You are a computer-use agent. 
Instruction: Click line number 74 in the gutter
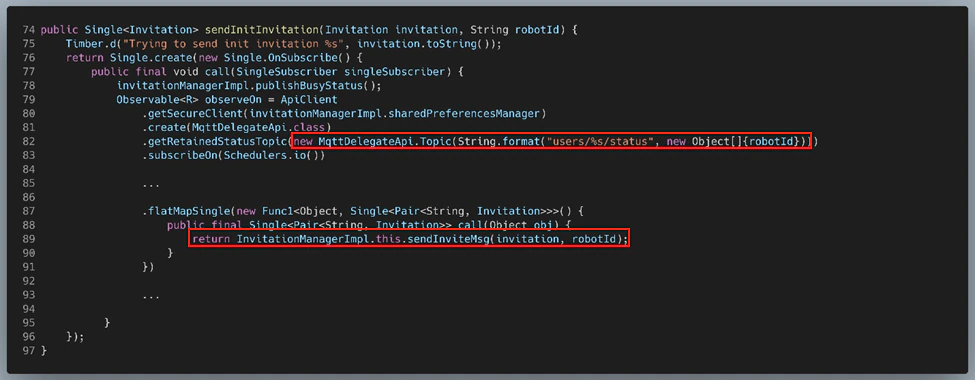[x=29, y=30]
